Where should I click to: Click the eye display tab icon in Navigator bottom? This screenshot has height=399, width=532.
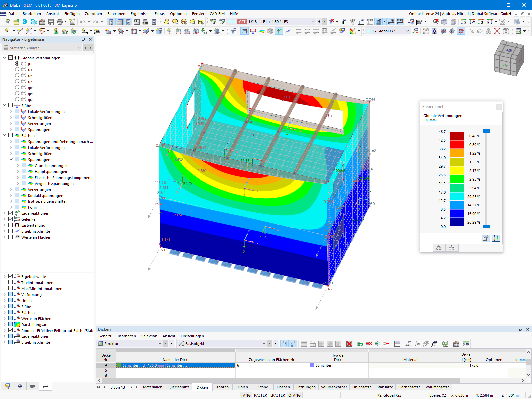(x=20, y=386)
